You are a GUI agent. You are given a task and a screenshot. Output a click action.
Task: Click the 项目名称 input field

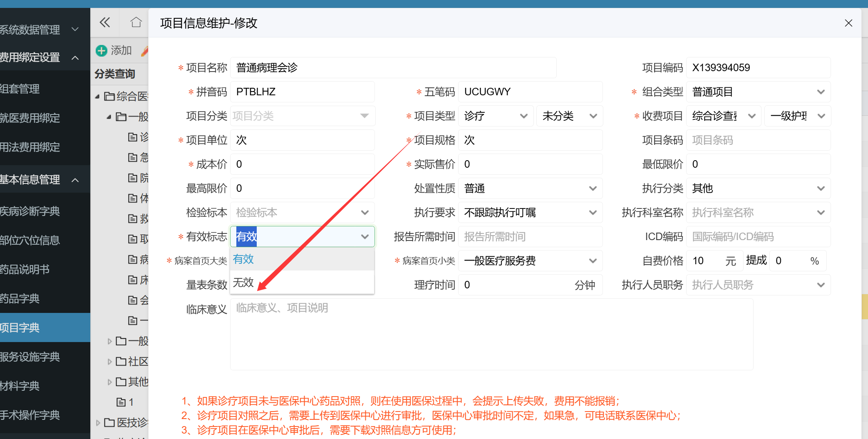point(393,68)
